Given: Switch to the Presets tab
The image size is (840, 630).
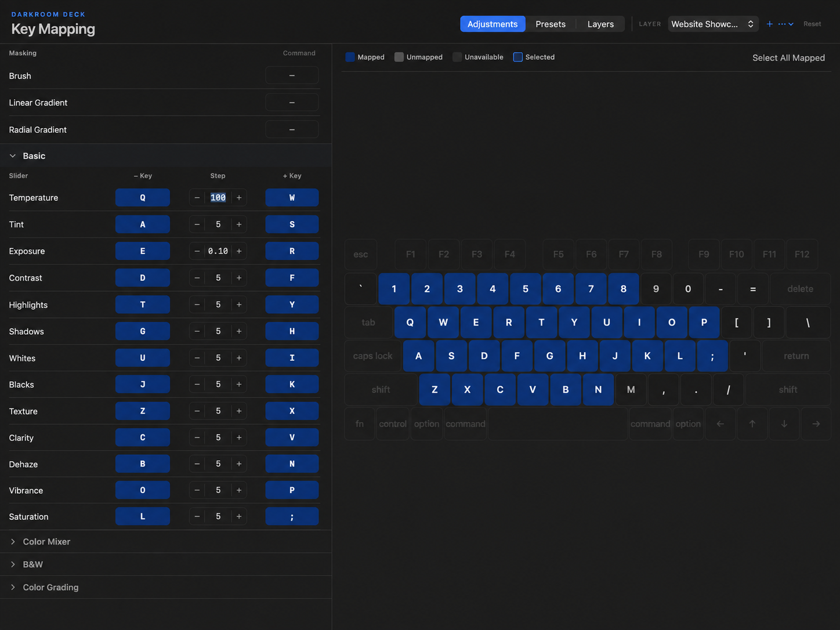Looking at the screenshot, I should (551, 24).
